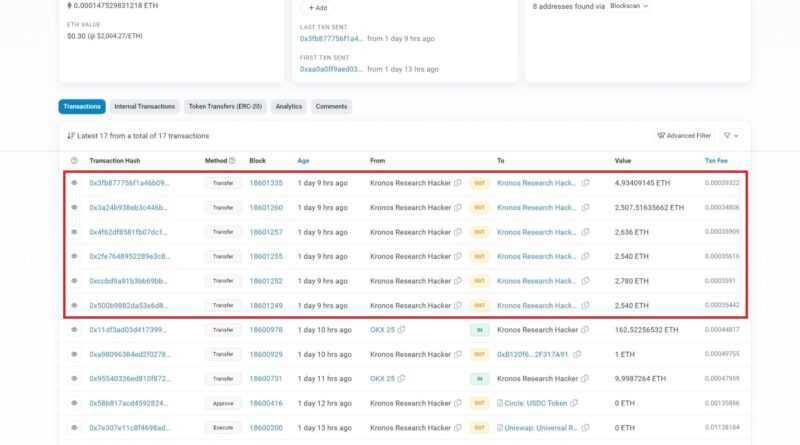Toggle Age column to date format
This screenshot has width=800, height=445.
[x=303, y=160]
